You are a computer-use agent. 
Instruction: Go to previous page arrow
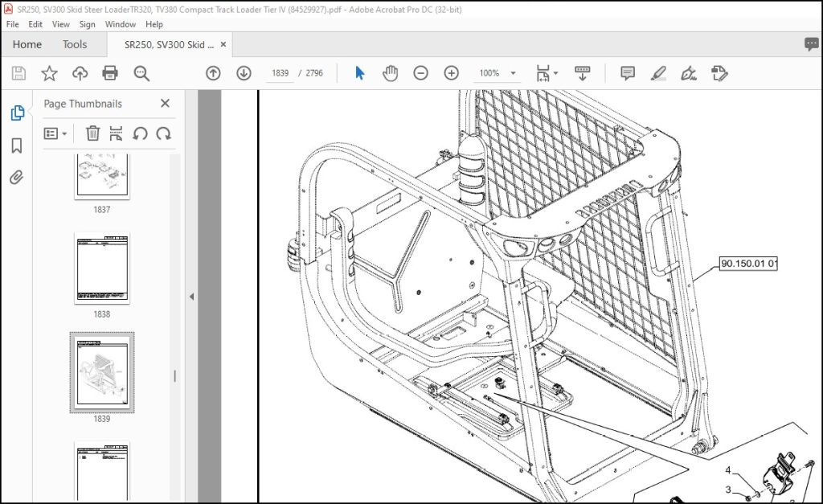pyautogui.click(x=213, y=73)
